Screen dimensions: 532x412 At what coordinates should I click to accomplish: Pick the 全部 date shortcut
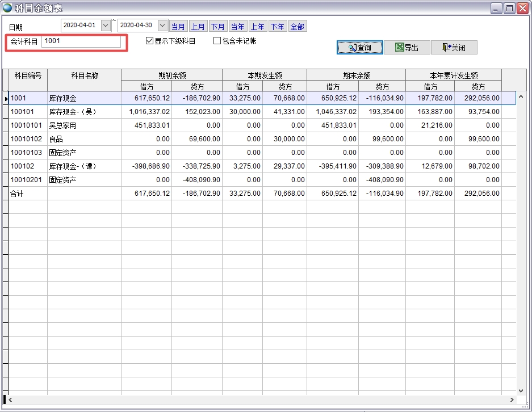[x=297, y=27]
